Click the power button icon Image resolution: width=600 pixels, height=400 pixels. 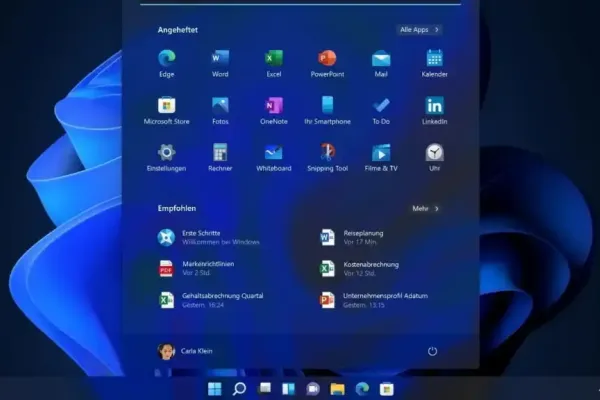(432, 351)
